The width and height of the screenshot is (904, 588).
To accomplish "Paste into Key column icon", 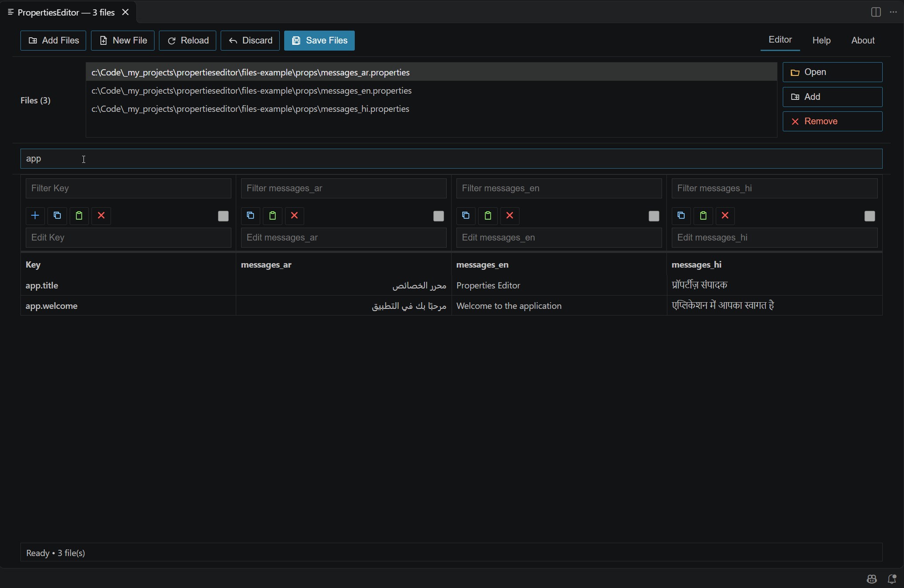I will [x=79, y=216].
